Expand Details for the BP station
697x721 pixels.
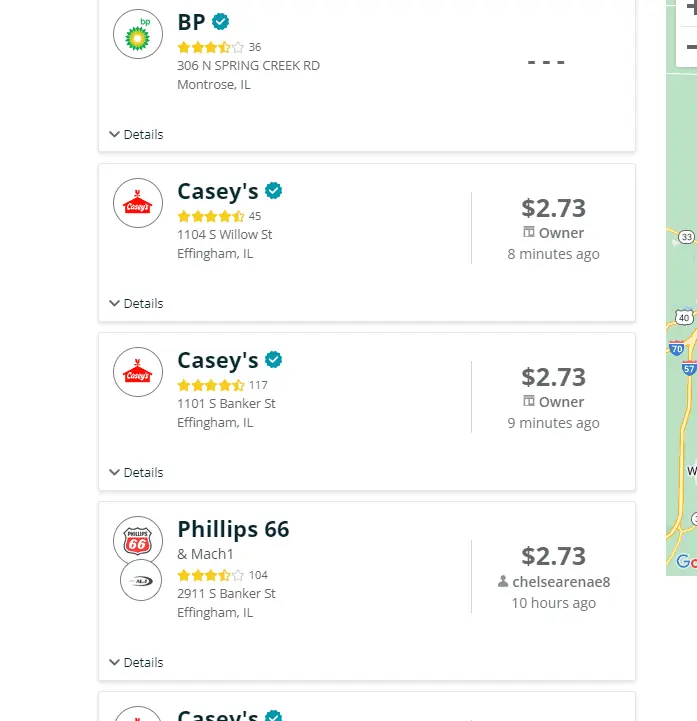(x=136, y=134)
